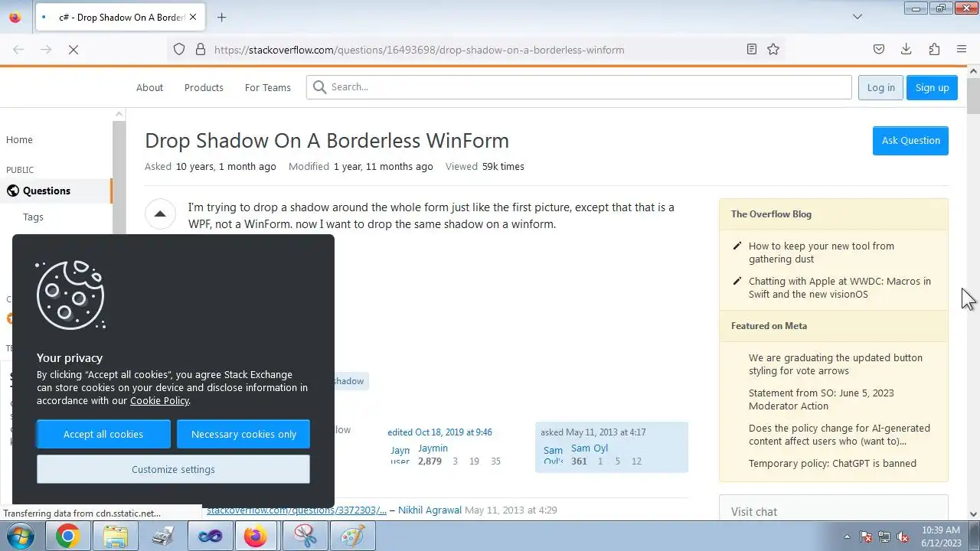
Task: Open the Firefox extensions icon
Action: [x=934, y=50]
